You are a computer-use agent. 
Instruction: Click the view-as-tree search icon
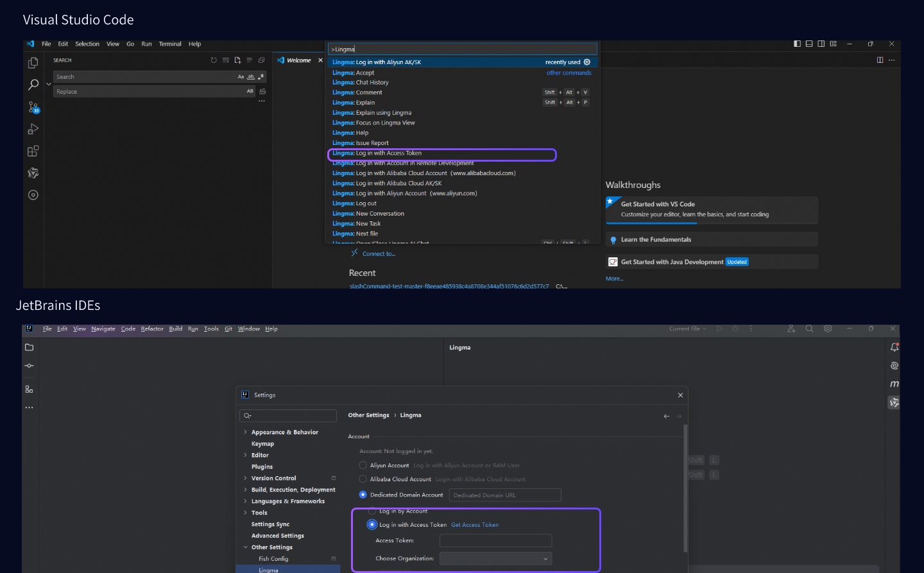click(x=250, y=60)
